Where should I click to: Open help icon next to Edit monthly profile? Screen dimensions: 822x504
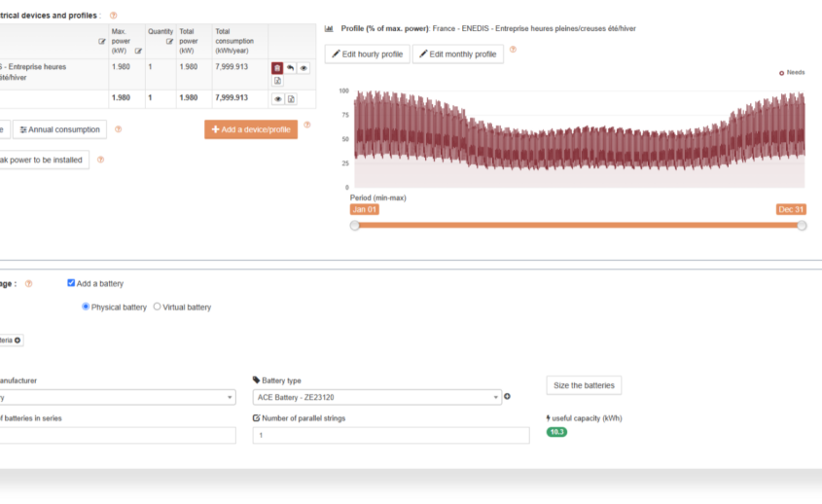coord(514,50)
